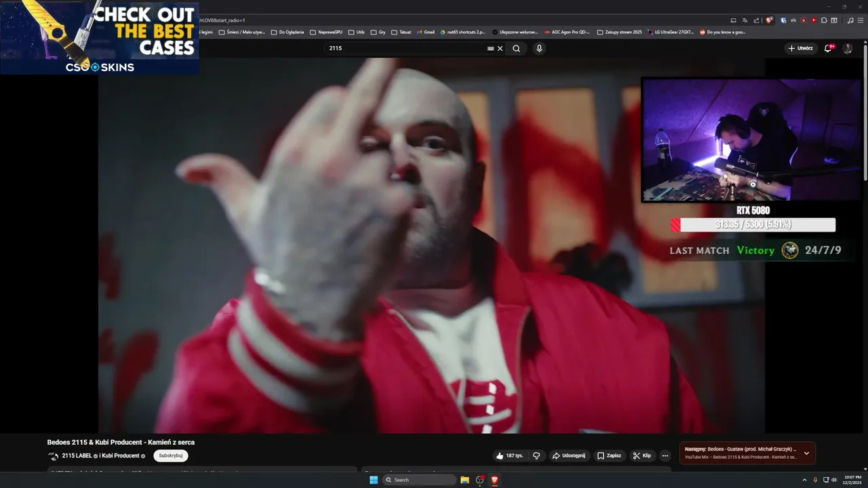868x488 pixels.
Task: Subscribe via the Subskrybuj button
Action: pyautogui.click(x=171, y=455)
